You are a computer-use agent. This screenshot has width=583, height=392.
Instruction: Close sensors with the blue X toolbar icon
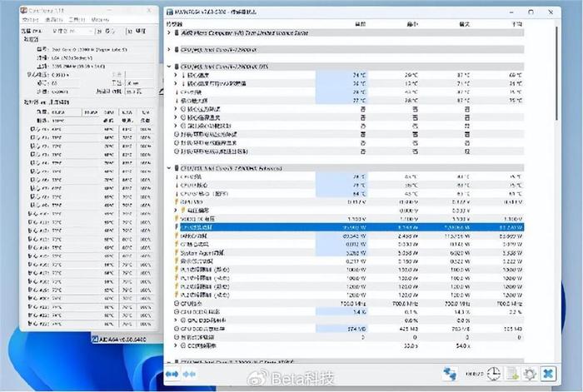pyautogui.click(x=548, y=374)
